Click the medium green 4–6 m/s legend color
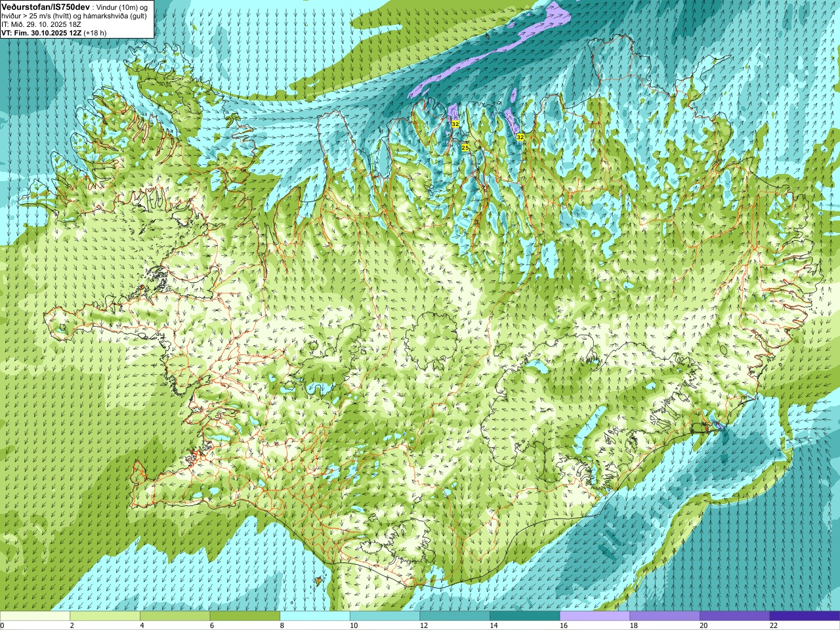The height and width of the screenshot is (630, 840). [x=175, y=616]
